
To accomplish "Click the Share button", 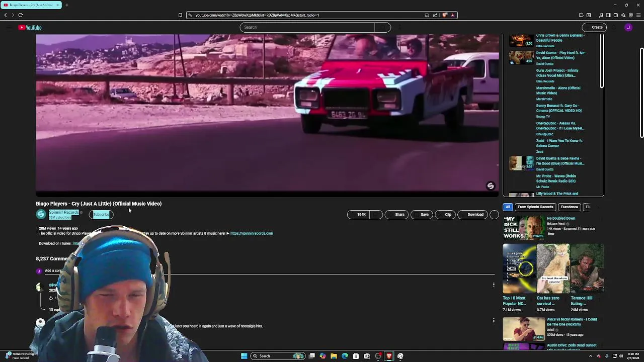I will (396, 215).
